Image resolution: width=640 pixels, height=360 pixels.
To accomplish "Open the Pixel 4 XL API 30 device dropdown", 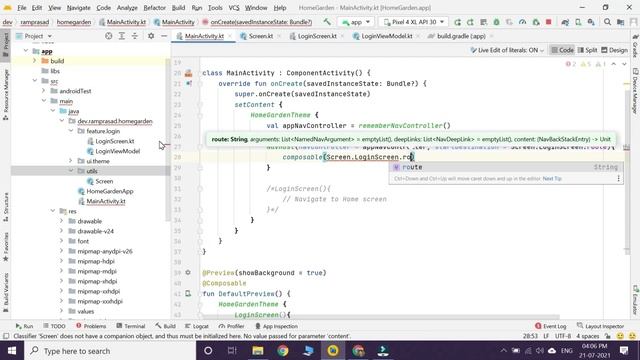I will [413, 22].
